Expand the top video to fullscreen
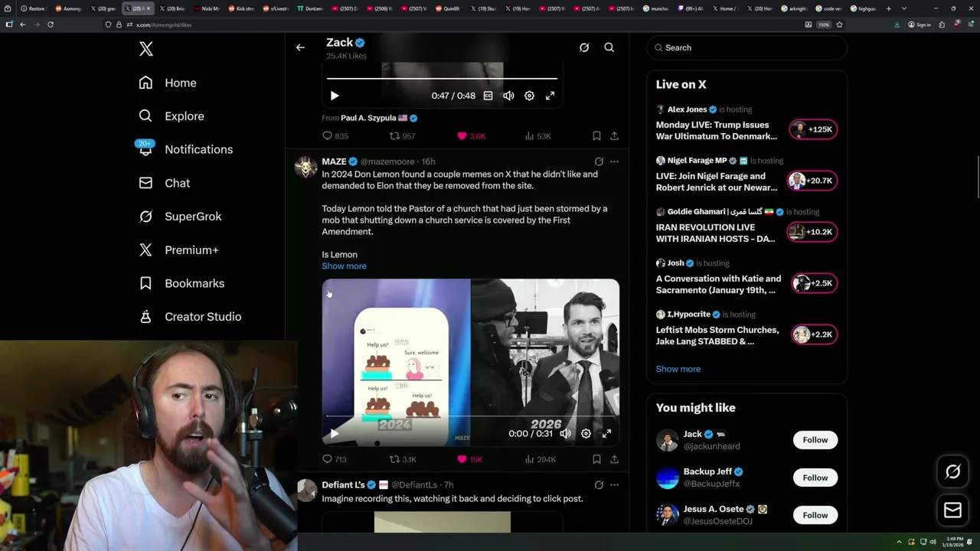Screen dimensions: 980x551 click(x=550, y=96)
